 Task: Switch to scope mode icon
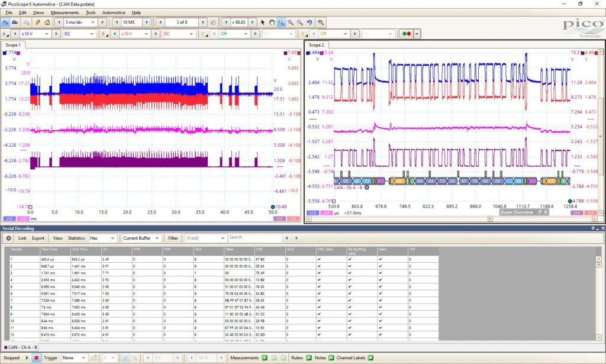point(6,22)
